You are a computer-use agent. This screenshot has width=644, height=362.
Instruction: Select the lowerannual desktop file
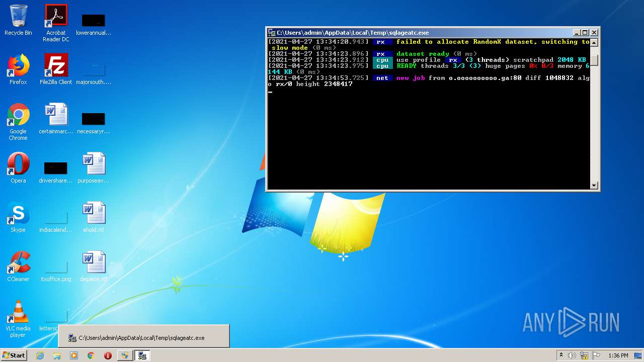(x=94, y=23)
